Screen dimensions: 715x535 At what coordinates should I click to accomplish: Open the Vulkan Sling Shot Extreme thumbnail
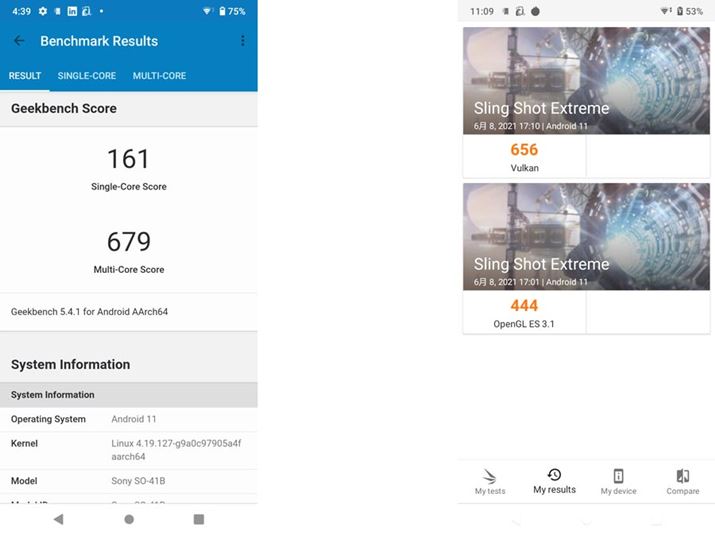(x=586, y=81)
